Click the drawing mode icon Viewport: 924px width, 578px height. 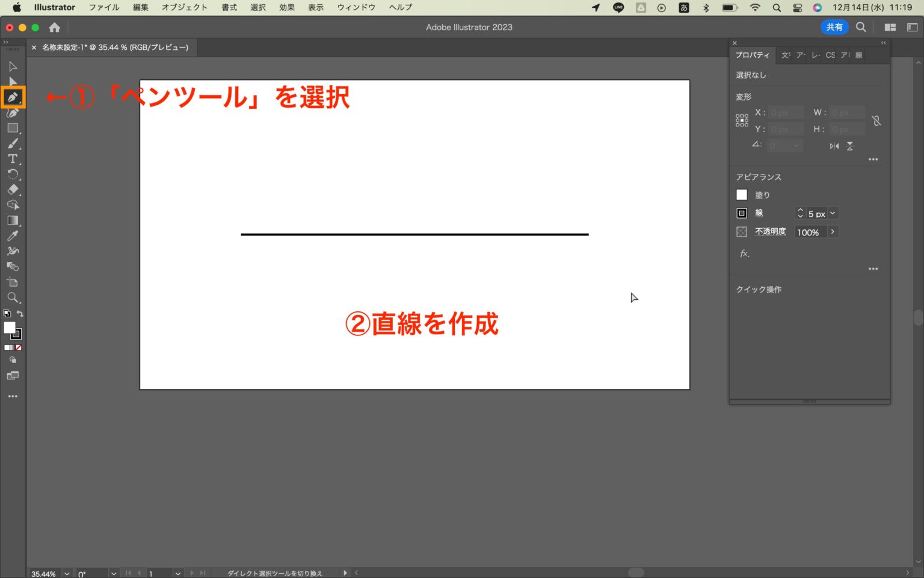13,360
